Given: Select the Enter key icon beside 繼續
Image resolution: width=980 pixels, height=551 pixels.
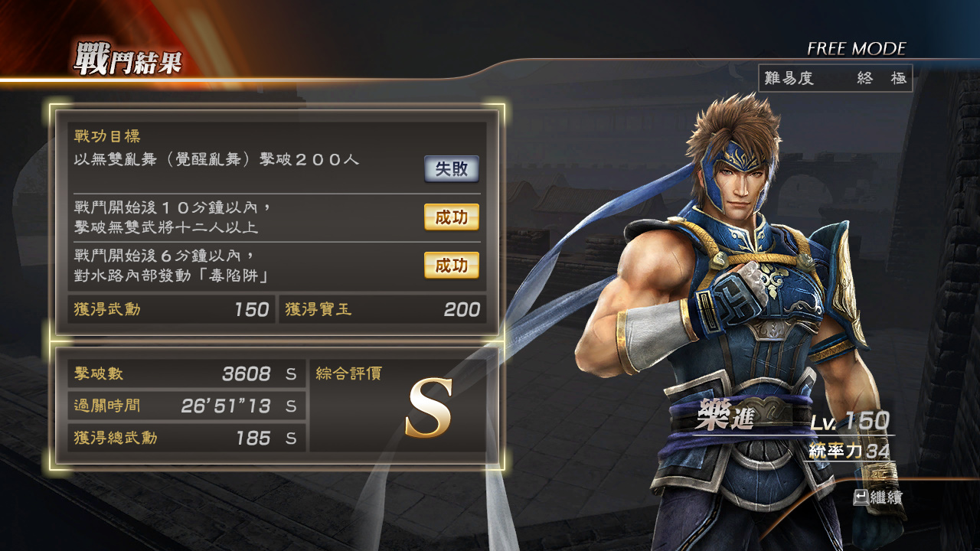Looking at the screenshot, I should coord(861,497).
